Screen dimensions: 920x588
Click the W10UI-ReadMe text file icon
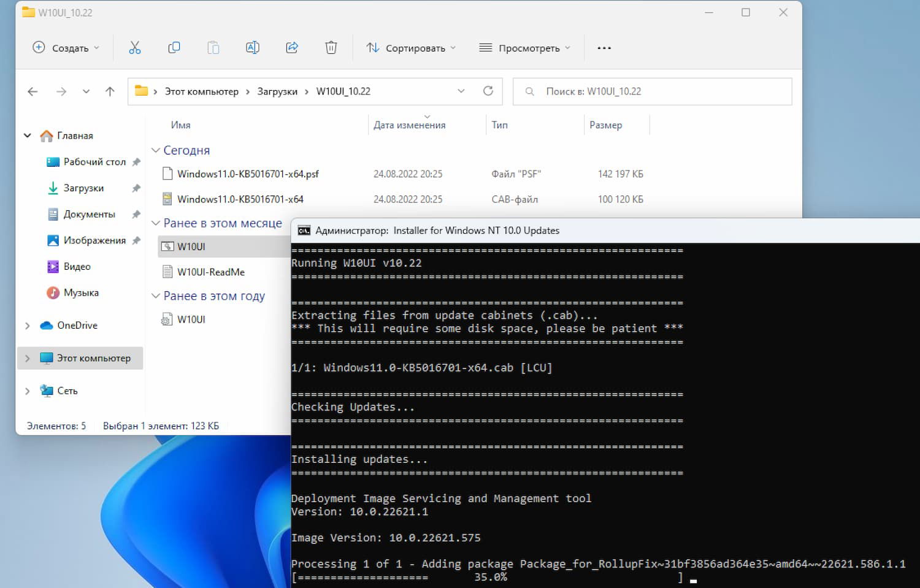pyautogui.click(x=167, y=272)
